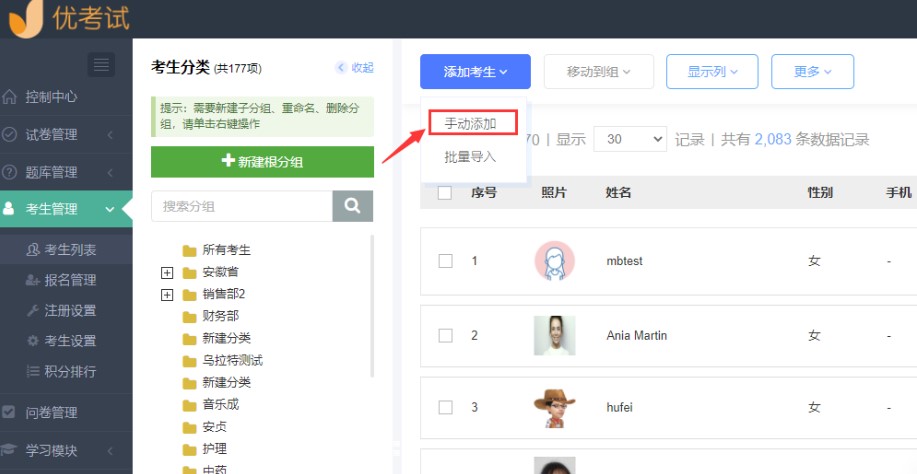This screenshot has height=474, width=917.
Task: Click Ania Martin's photo thumbnail
Action: coord(555,335)
